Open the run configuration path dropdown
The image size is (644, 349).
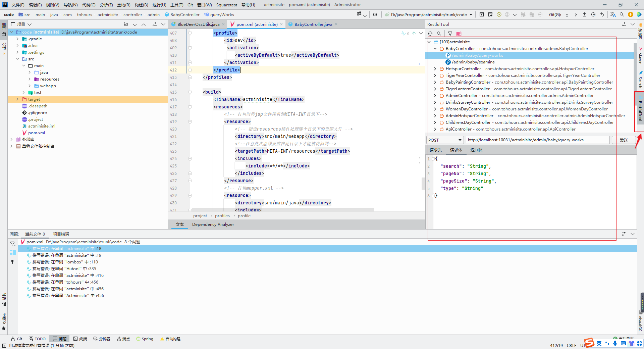pyautogui.click(x=429, y=14)
